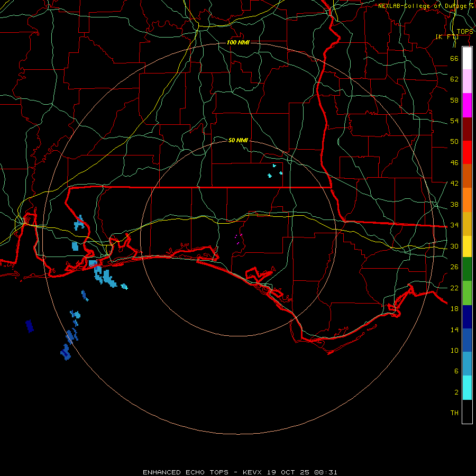476x476 pixels.
Task: Click the '2' legend value
Action: [x=456, y=392]
